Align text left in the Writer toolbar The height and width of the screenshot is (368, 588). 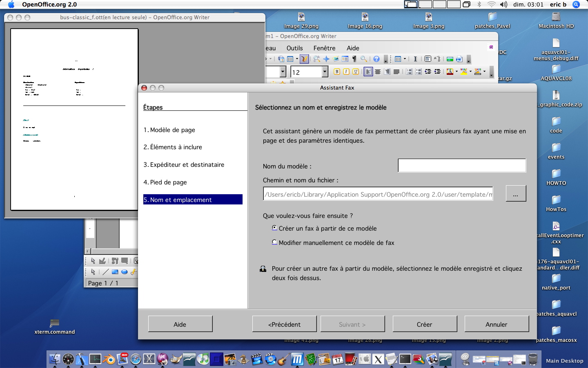[x=368, y=72]
